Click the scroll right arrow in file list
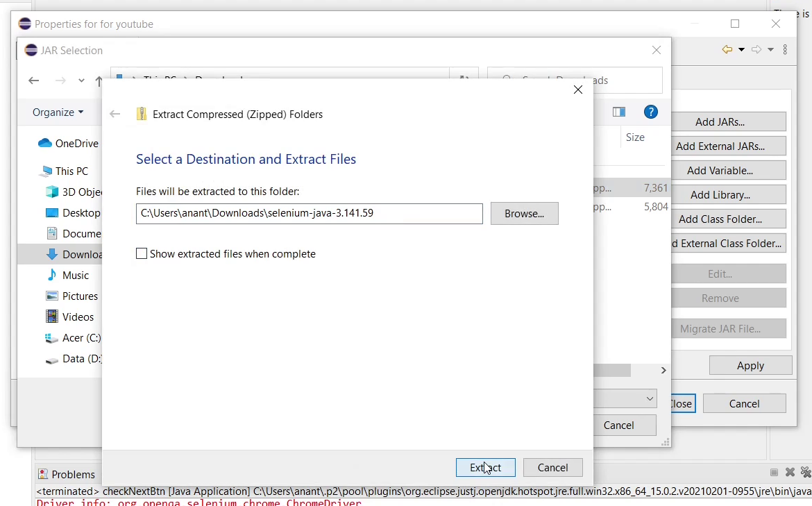 [663, 371]
